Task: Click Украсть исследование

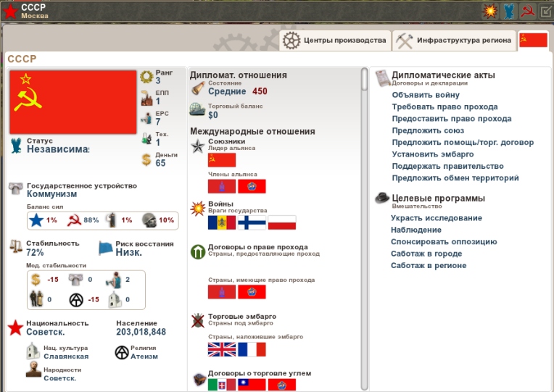Action: [x=436, y=218]
